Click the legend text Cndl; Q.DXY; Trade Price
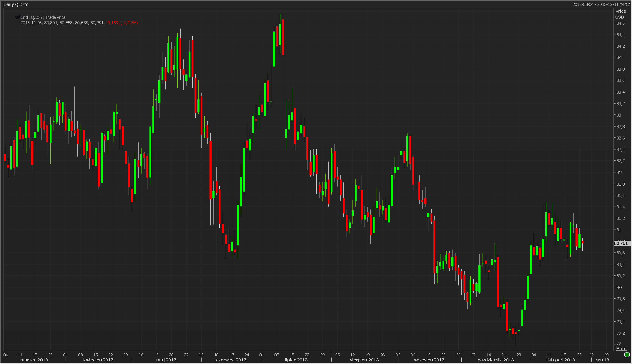 (43, 17)
